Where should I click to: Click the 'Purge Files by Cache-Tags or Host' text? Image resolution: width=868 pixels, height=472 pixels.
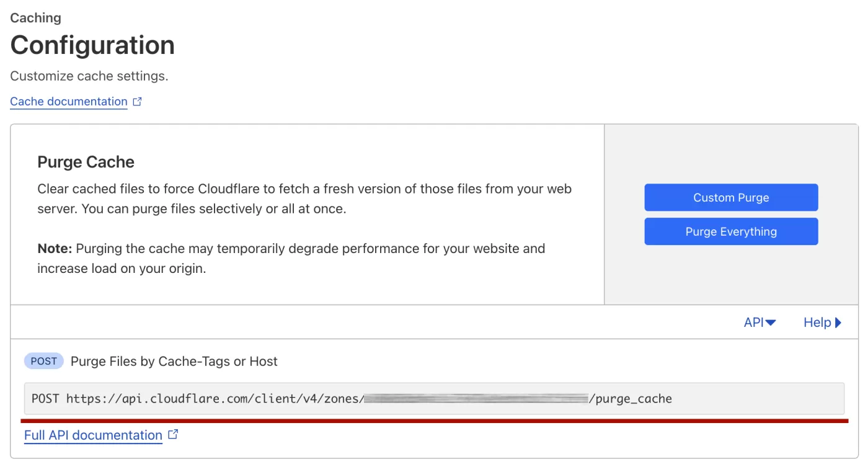click(174, 362)
